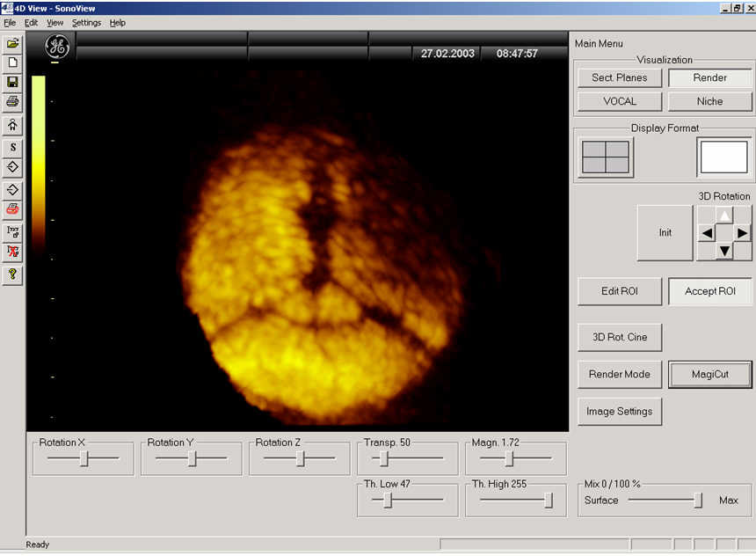Rotate volume up with up arrow

(x=724, y=216)
